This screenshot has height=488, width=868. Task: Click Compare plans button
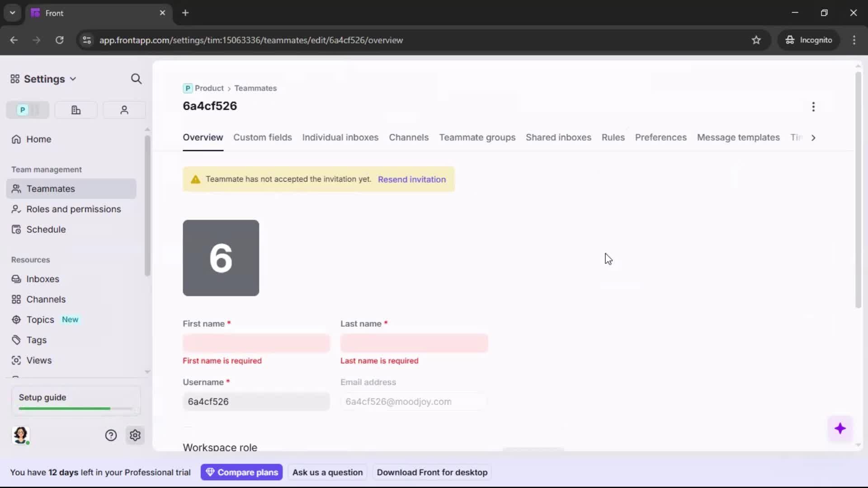coord(242,472)
